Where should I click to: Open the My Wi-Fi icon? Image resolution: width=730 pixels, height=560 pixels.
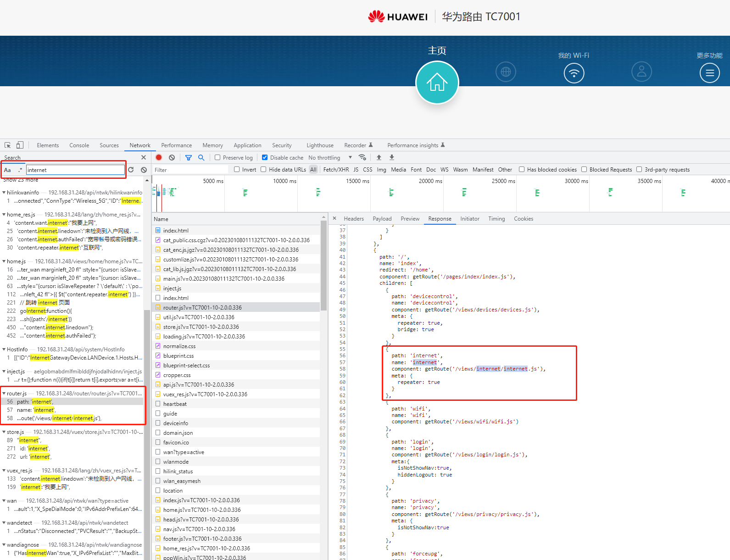click(x=574, y=73)
